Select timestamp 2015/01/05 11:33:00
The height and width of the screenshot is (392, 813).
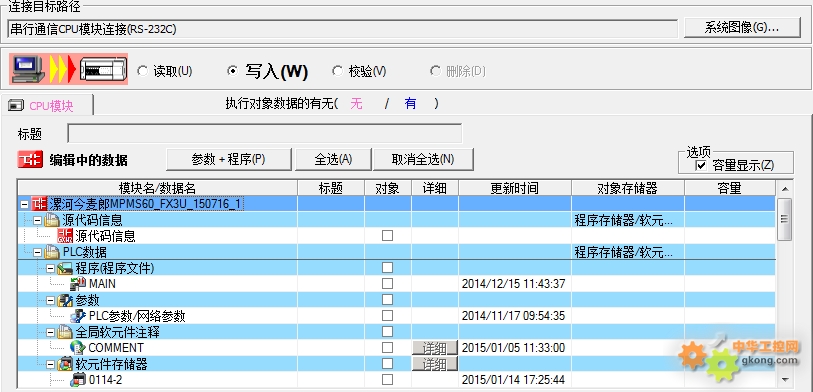(x=513, y=348)
